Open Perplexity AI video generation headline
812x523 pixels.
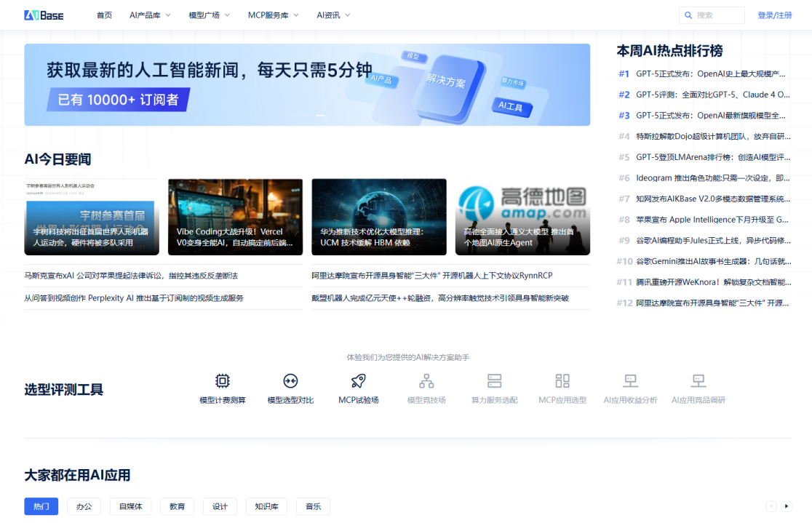pyautogui.click(x=134, y=298)
